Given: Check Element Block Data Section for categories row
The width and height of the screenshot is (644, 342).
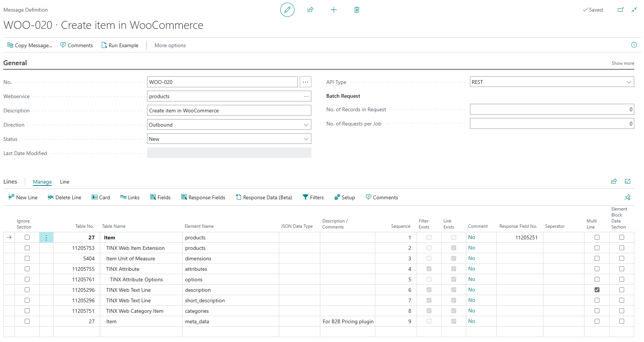Looking at the screenshot, I should point(622,311).
